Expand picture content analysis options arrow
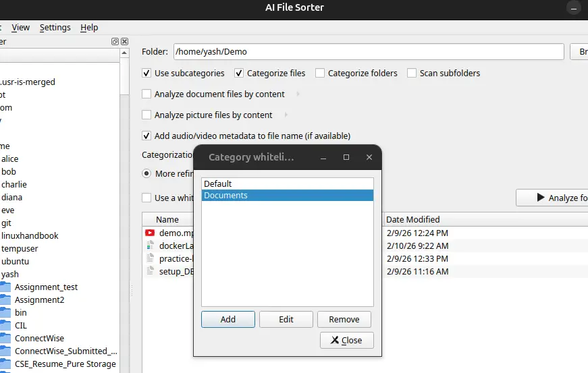588x373 pixels. 286,115
